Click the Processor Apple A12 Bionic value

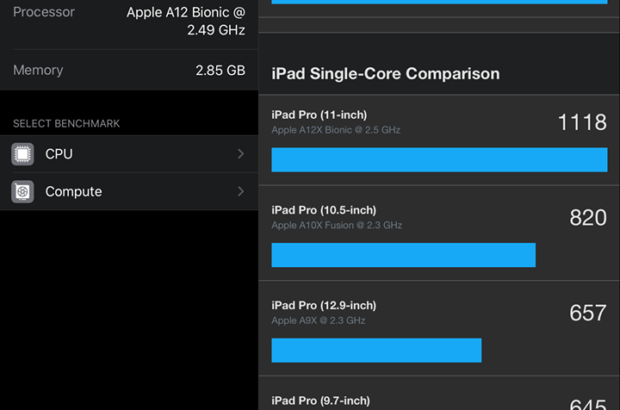click(186, 21)
